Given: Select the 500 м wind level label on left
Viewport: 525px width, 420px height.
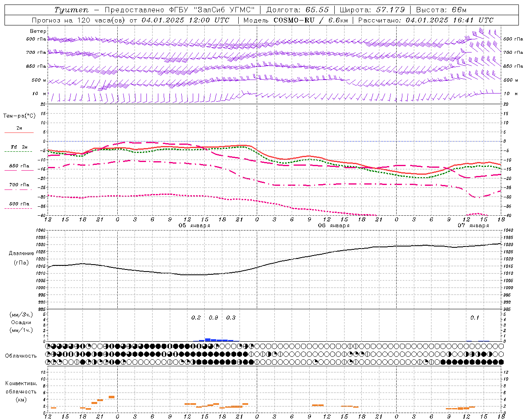Looking at the screenshot, I should tap(39, 80).
